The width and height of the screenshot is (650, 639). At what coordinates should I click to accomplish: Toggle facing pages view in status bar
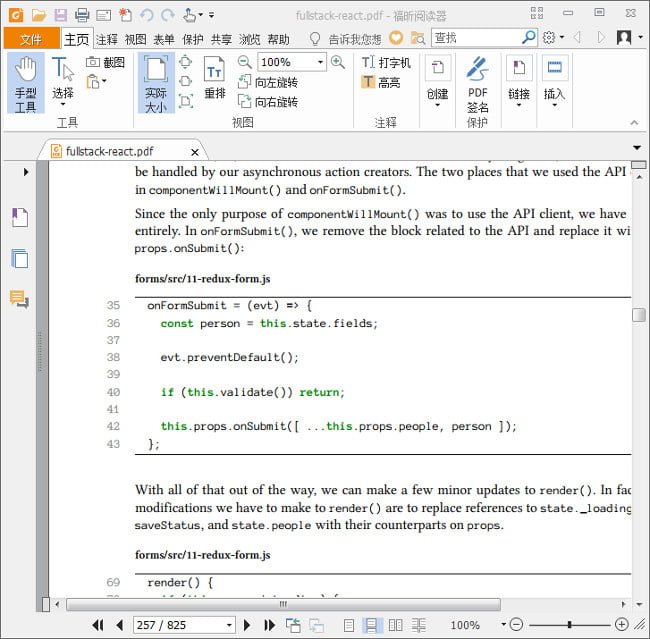[x=395, y=625]
